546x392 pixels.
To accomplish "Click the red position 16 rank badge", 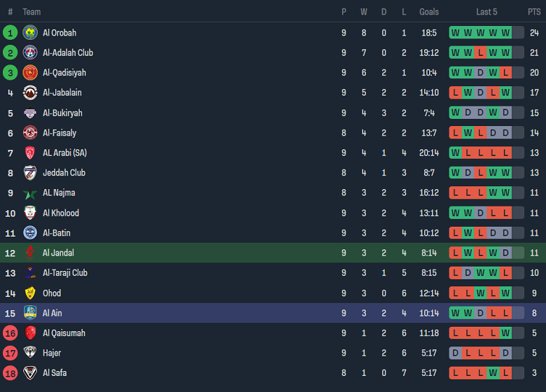I will coord(10,333).
